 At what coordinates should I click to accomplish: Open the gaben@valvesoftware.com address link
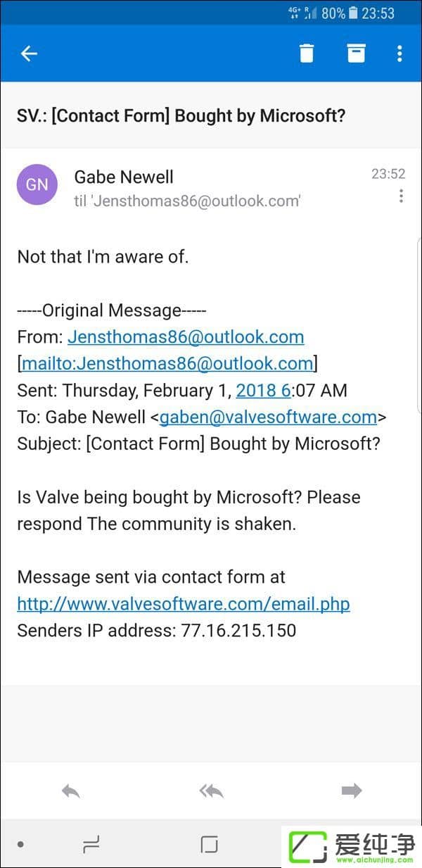tap(268, 417)
